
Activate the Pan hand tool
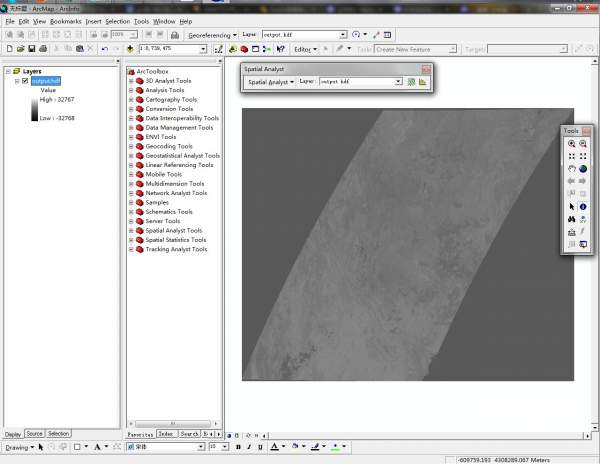coord(571,169)
